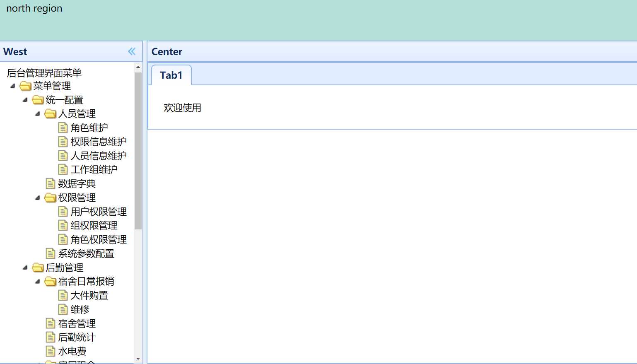
Task: Click the 后勤统计 document icon
Action: [x=51, y=337]
